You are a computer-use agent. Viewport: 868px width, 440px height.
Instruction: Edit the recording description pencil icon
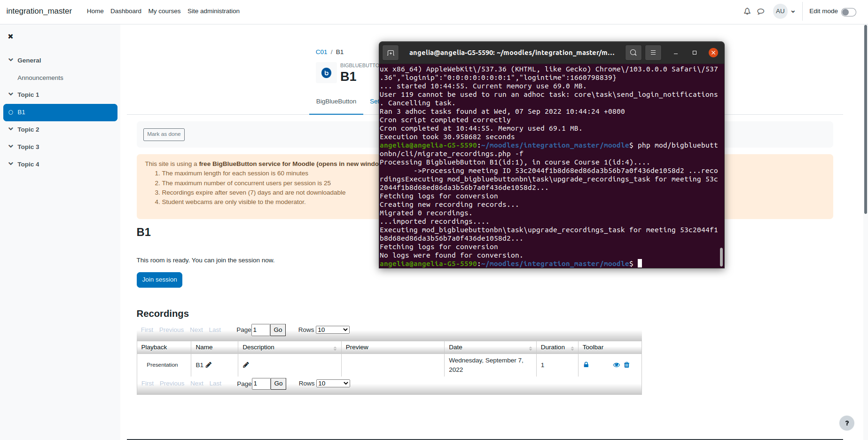point(246,365)
